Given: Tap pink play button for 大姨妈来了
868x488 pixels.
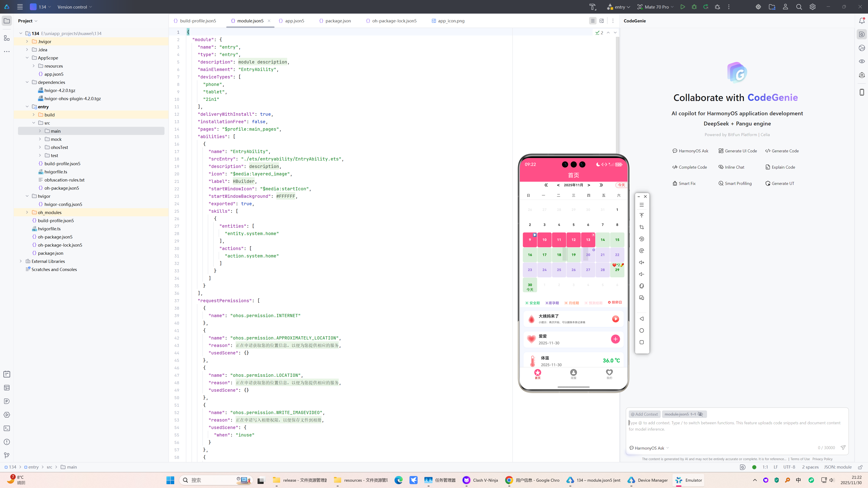Looking at the screenshot, I should tap(615, 319).
